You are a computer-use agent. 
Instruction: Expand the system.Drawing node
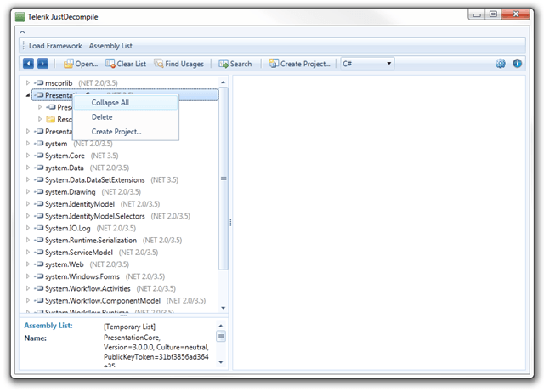click(28, 191)
